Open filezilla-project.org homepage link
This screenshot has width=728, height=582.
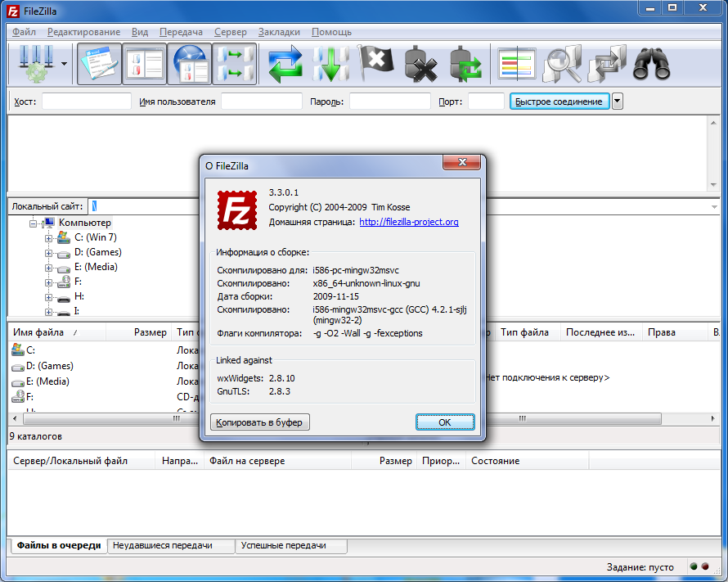(408, 222)
